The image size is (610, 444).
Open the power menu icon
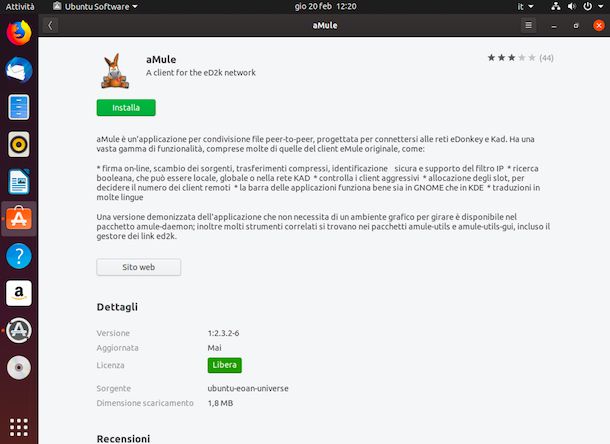pos(587,6)
